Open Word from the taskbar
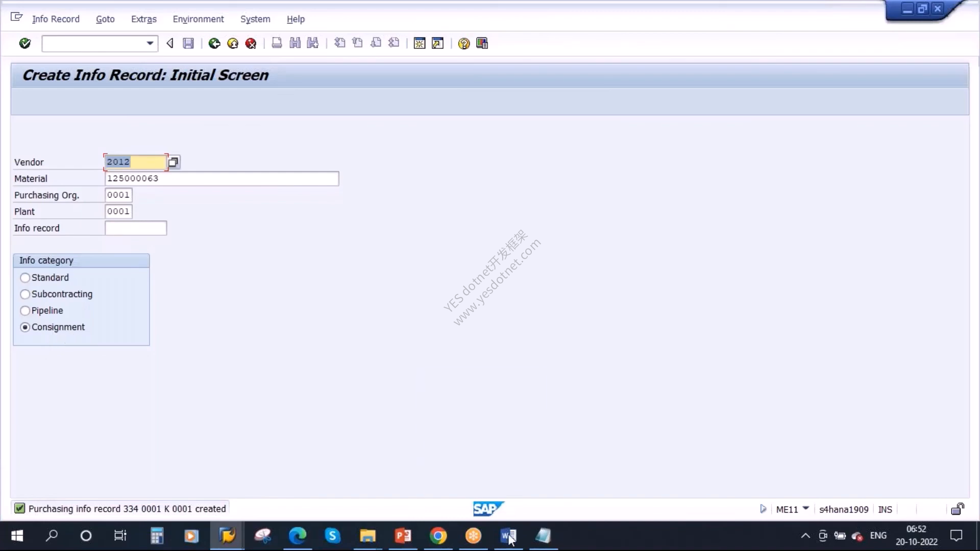The width and height of the screenshot is (980, 551). [508, 536]
